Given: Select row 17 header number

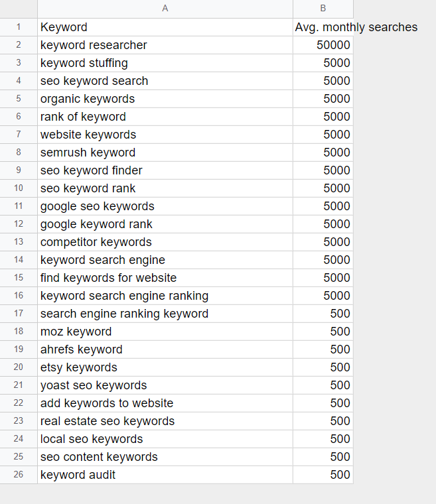Looking at the screenshot, I should (x=19, y=314).
